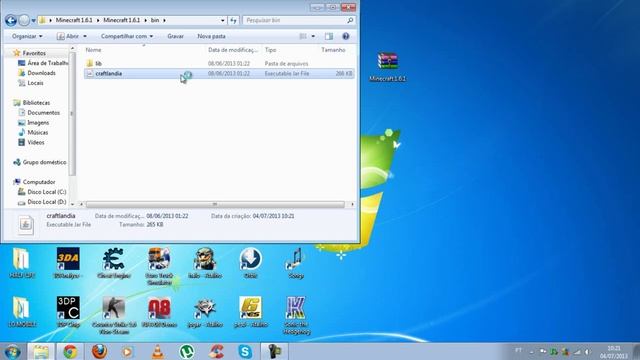Open Explorer help question mark icon

point(346,36)
